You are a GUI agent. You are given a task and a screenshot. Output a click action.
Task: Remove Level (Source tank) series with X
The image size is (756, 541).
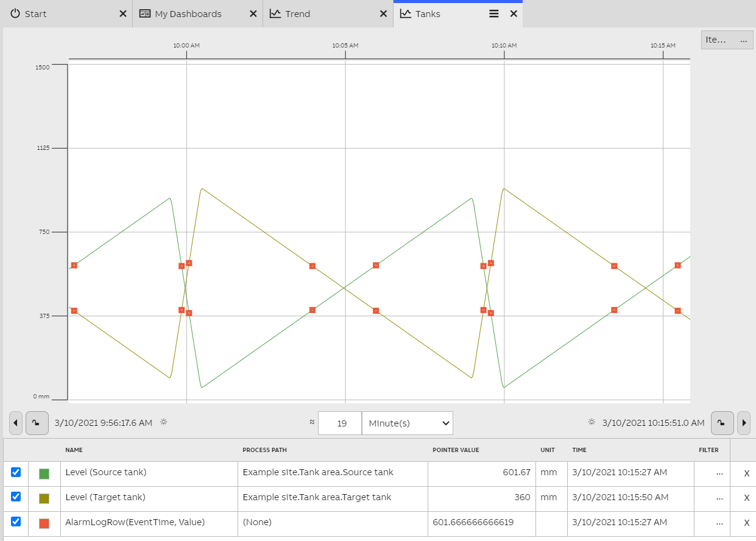point(746,473)
